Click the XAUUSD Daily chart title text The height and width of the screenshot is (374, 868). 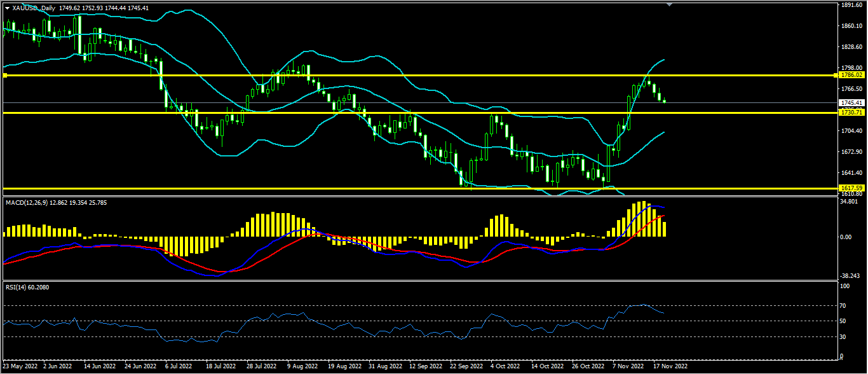(x=34, y=8)
